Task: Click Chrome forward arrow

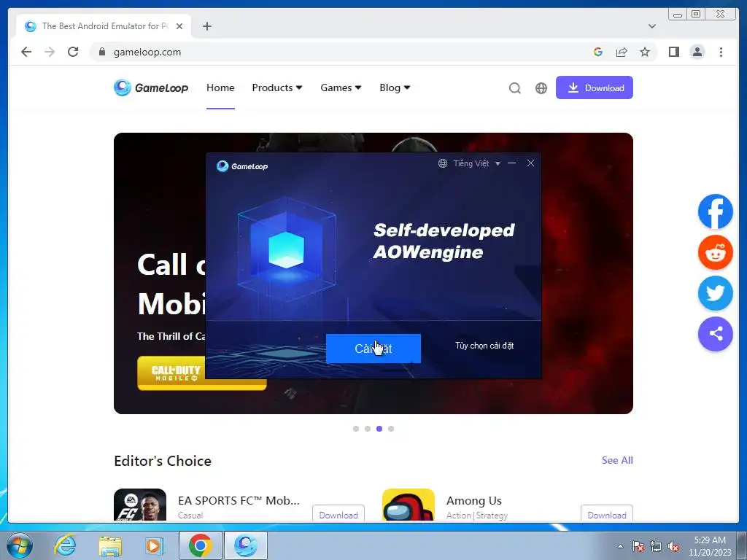Action: pos(50,52)
